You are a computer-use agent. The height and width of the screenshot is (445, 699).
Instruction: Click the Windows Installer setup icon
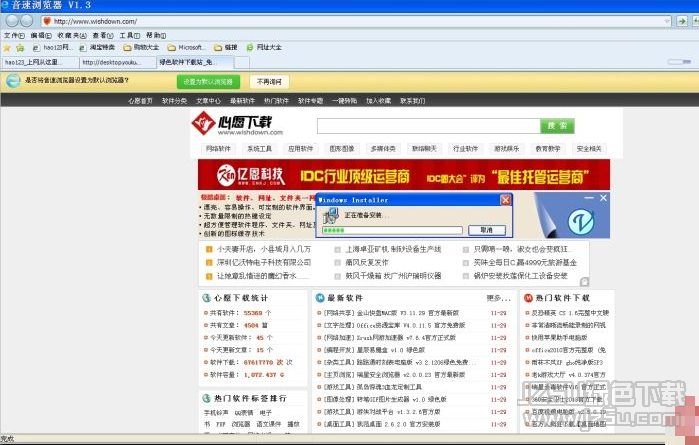[331, 216]
